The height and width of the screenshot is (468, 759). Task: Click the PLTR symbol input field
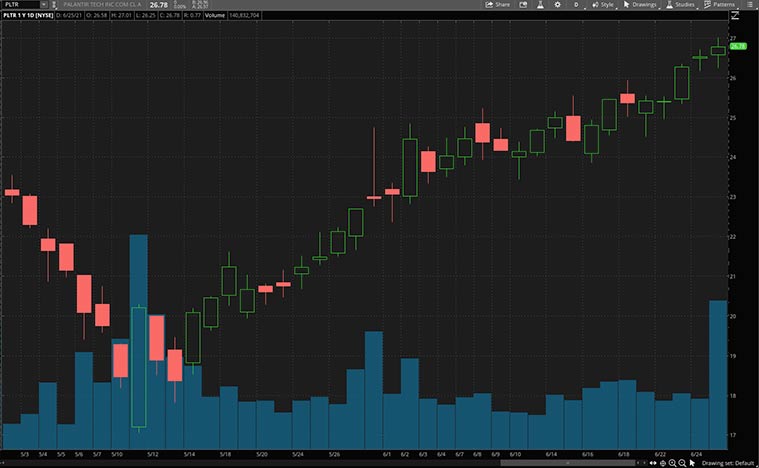coord(20,4)
